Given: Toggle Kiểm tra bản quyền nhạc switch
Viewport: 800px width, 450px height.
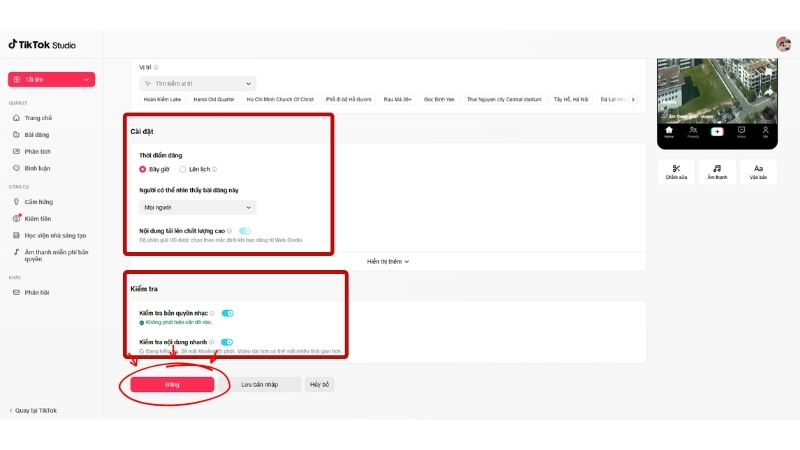Looking at the screenshot, I should click(x=228, y=313).
